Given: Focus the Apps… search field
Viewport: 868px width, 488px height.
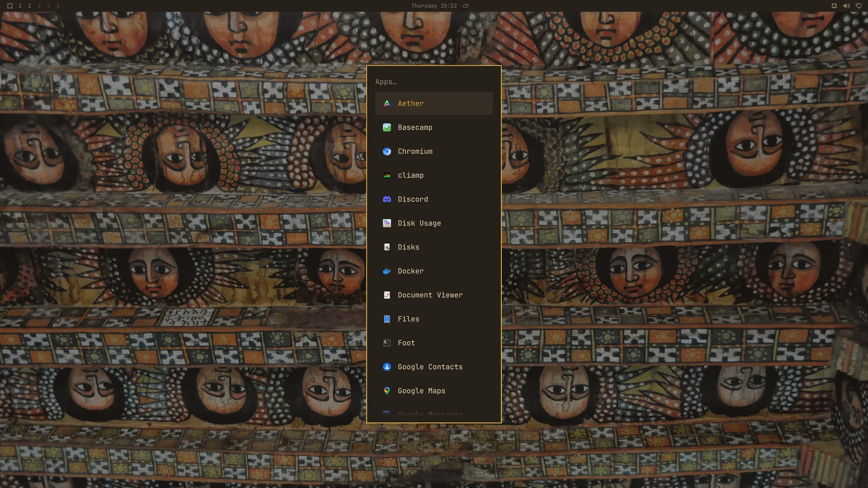Looking at the screenshot, I should 434,82.
